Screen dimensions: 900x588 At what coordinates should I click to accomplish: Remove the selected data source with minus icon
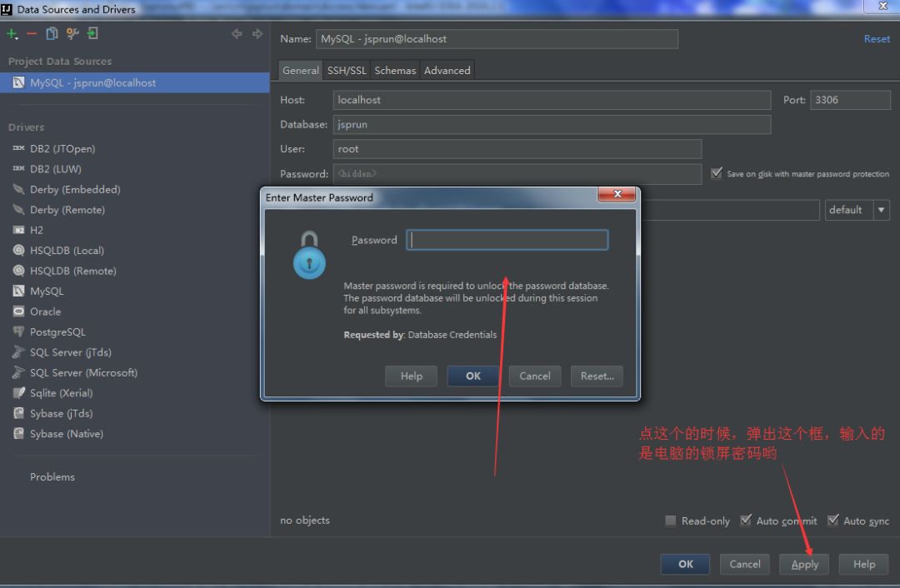coord(32,34)
